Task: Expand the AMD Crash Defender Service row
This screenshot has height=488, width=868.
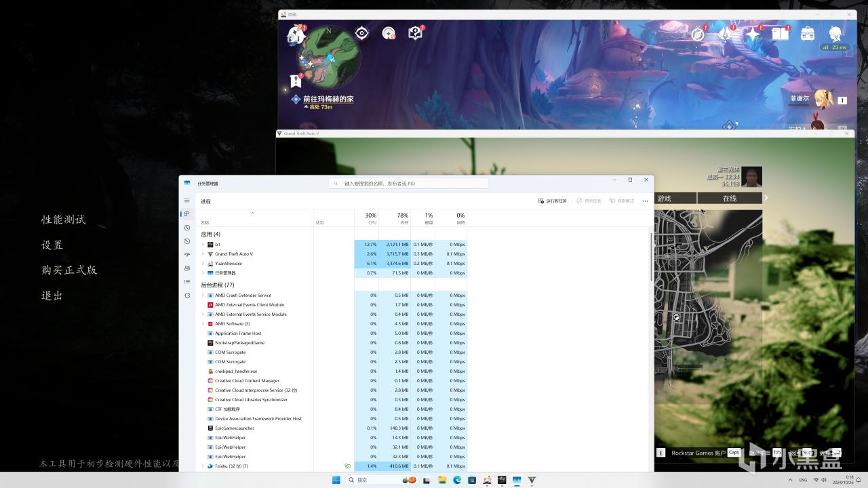Action: point(203,296)
